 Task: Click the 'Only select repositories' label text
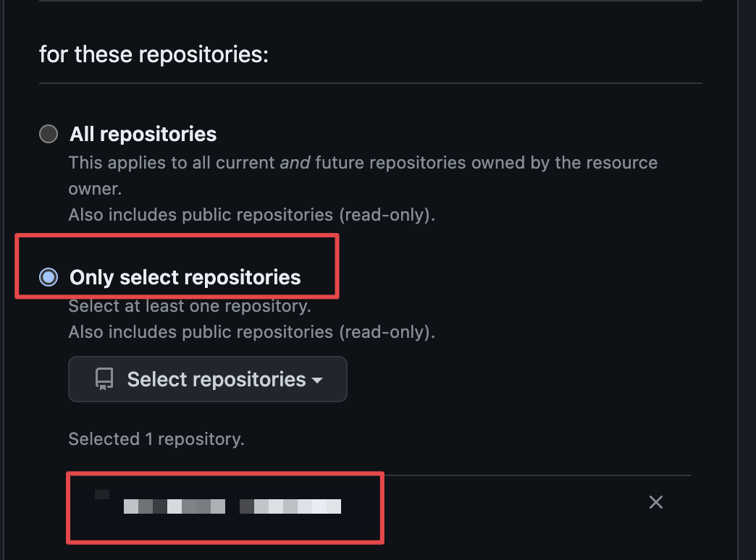tap(185, 278)
